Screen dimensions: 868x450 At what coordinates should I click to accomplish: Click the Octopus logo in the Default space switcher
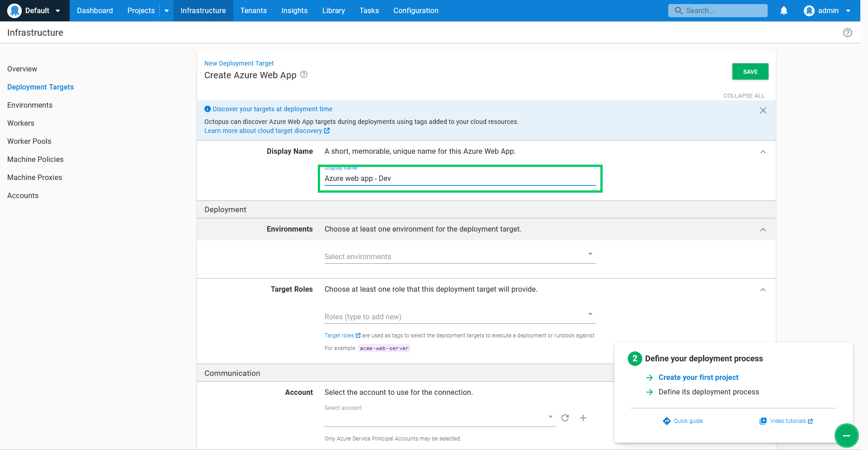(14, 10)
